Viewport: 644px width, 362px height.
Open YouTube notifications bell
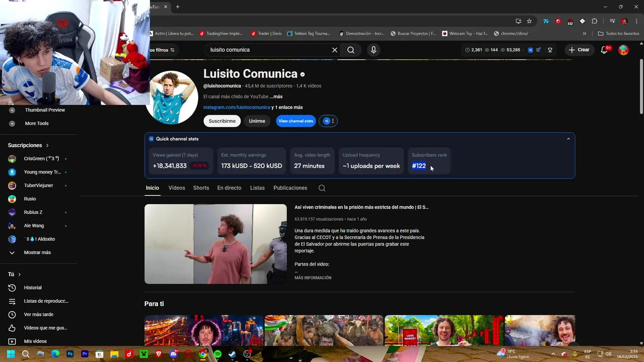[605, 50]
